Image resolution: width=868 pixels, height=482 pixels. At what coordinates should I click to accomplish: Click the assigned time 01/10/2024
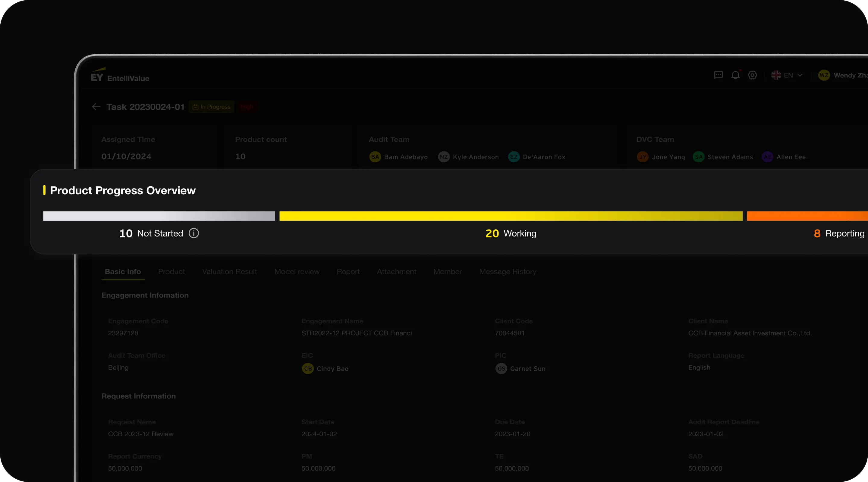[126, 156]
